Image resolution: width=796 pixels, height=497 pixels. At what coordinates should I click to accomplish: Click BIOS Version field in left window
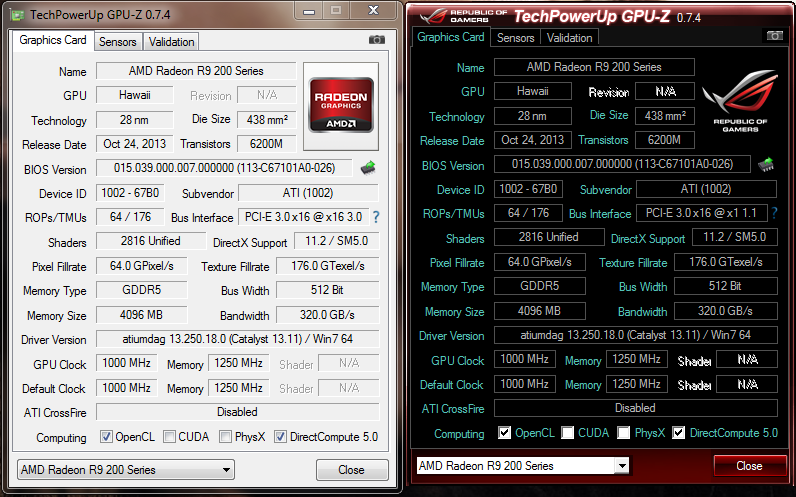224,168
